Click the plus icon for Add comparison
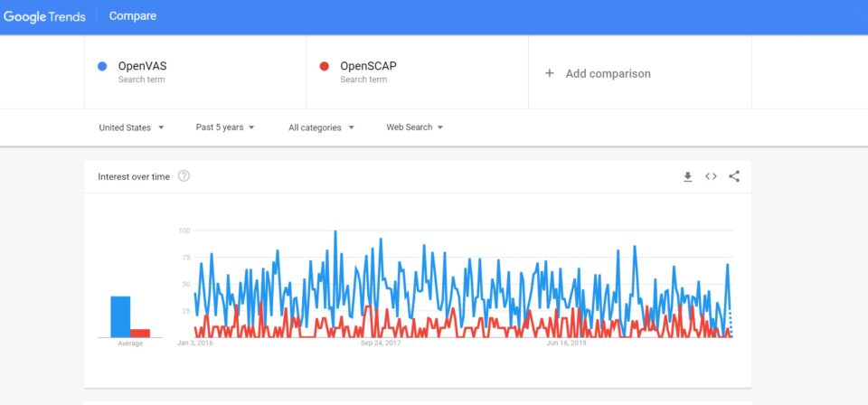868x405 pixels. pos(549,73)
